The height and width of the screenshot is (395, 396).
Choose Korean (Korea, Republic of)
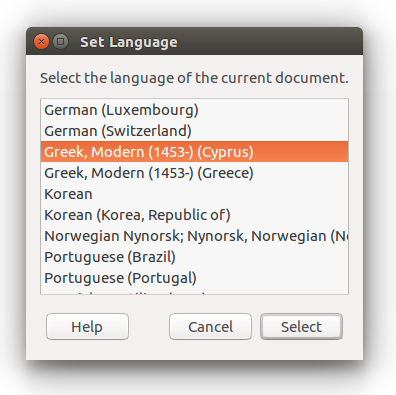[194, 215]
